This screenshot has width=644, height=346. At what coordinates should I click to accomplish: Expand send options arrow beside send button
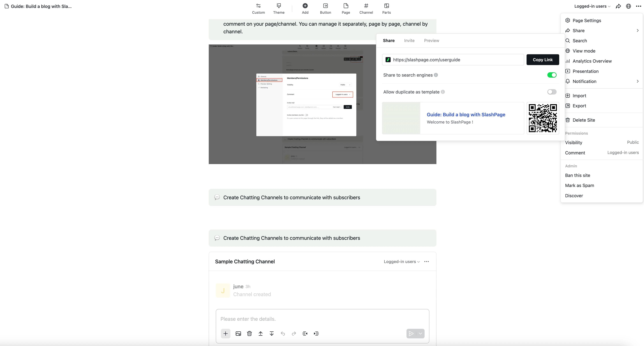[x=421, y=333]
